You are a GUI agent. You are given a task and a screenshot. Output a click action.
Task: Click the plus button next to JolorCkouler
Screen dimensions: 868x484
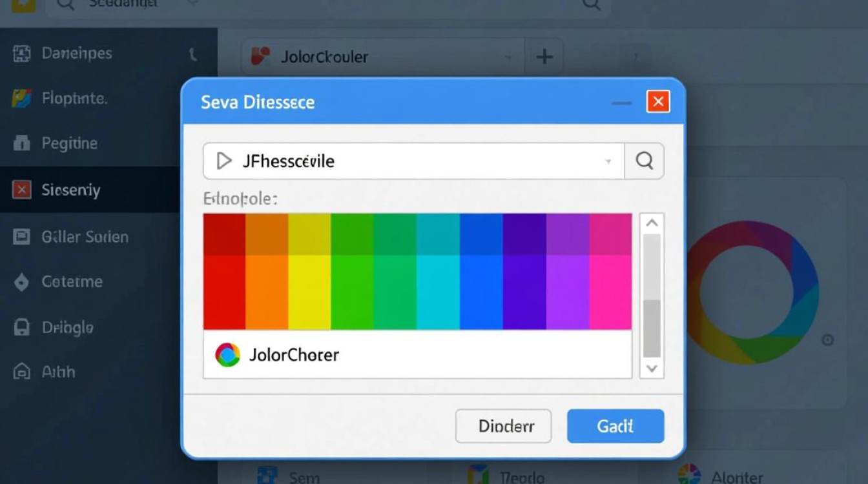pos(544,57)
